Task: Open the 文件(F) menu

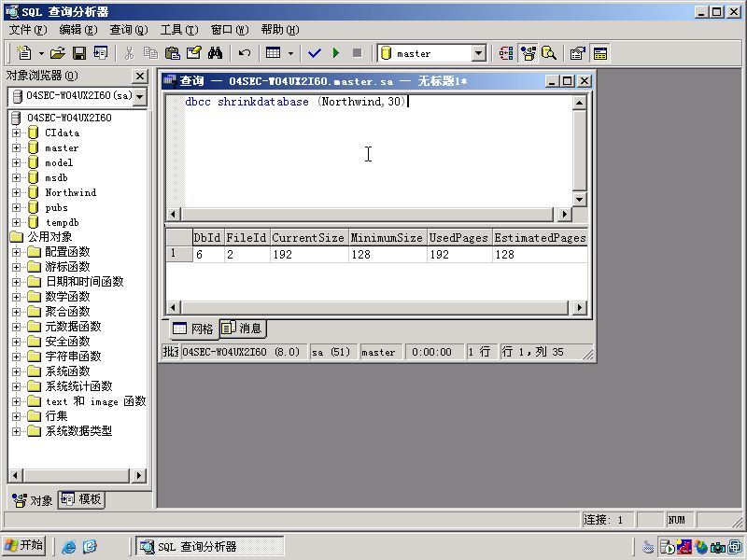Action: [28, 30]
